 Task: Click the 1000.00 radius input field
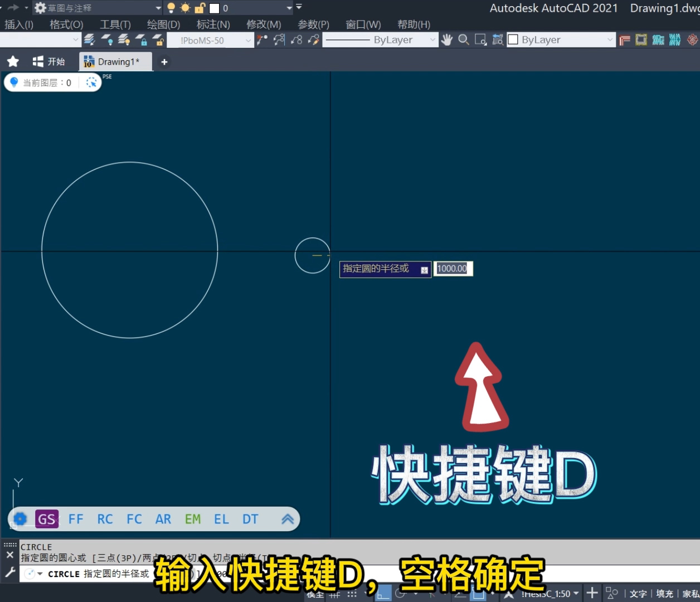coord(453,269)
